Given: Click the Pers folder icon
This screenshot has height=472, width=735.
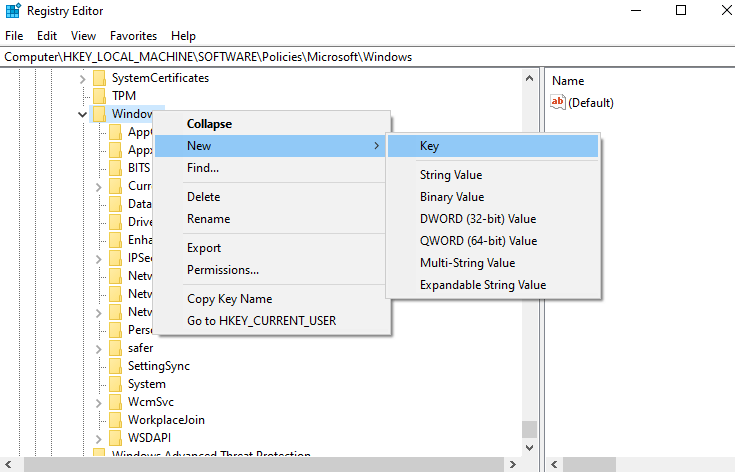Looking at the screenshot, I should 115,330.
